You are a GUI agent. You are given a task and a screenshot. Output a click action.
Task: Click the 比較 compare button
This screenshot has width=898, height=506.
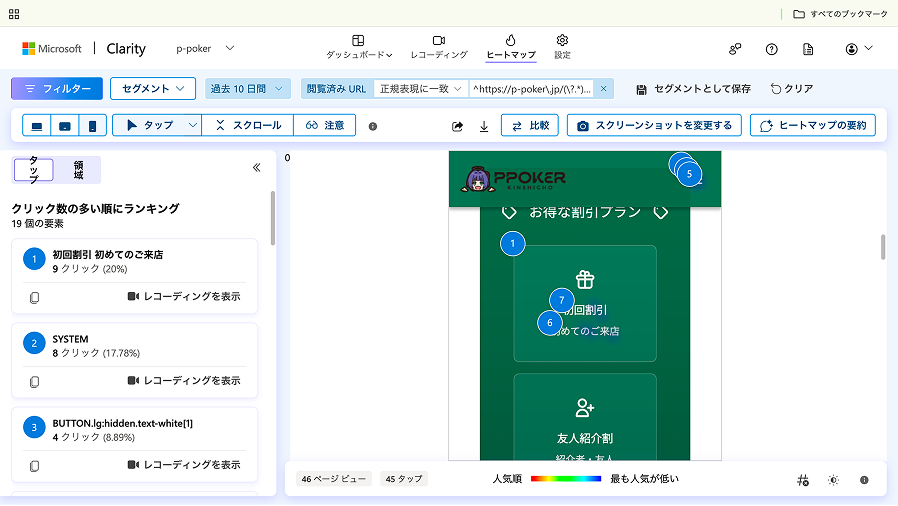pyautogui.click(x=530, y=125)
